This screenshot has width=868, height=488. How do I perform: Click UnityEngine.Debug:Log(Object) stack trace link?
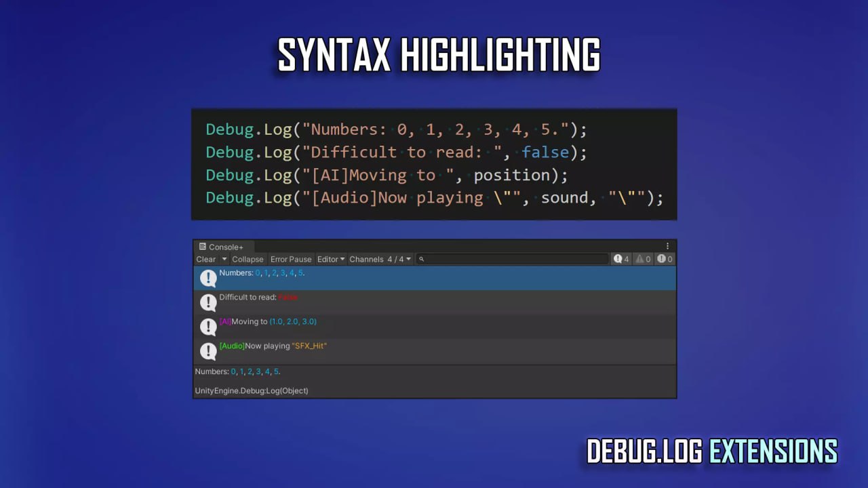(x=252, y=390)
